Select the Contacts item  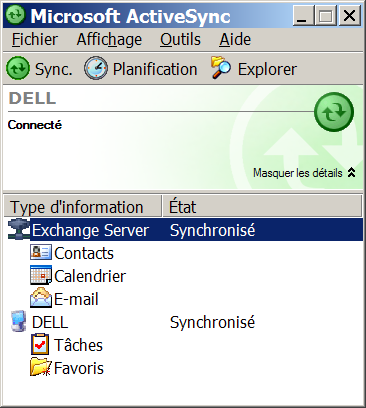click(x=84, y=253)
